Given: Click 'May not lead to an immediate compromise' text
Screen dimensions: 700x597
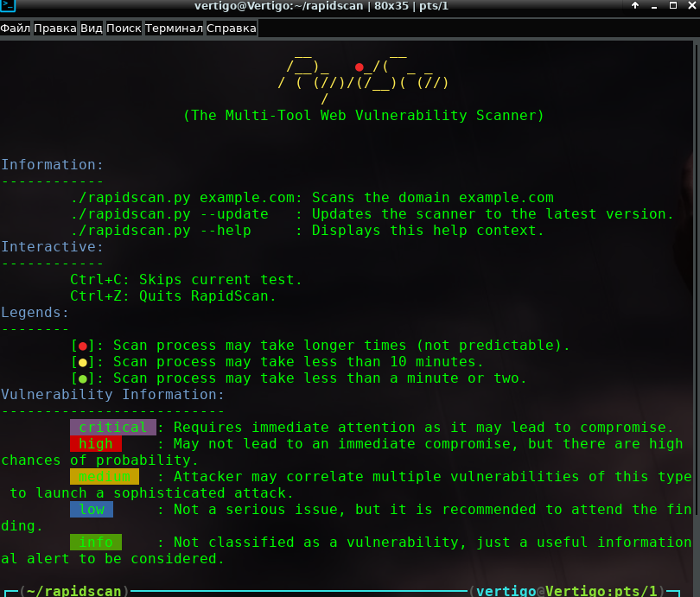Looking at the screenshot, I should 346,444.
